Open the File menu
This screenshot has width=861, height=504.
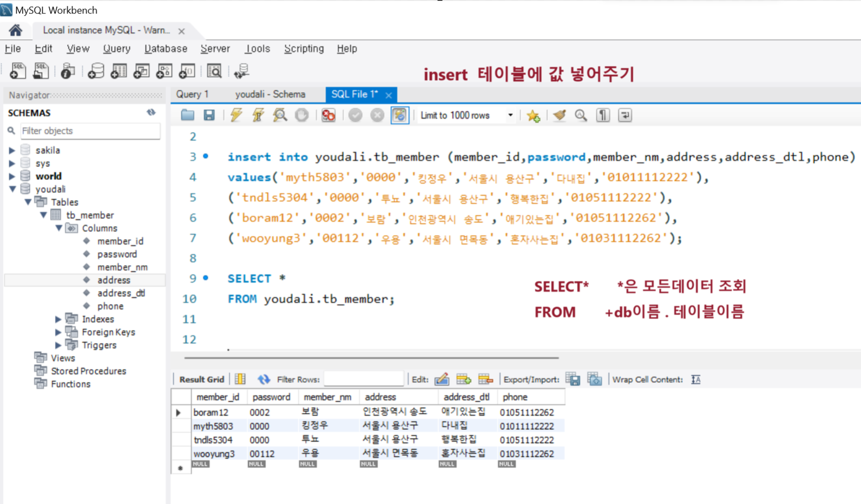13,49
